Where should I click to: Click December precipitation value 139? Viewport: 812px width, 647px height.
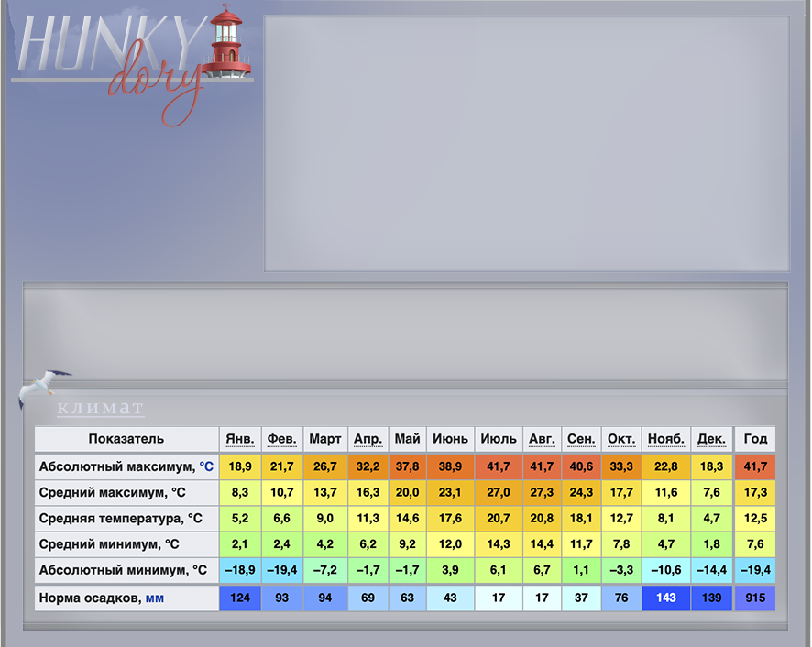tap(711, 598)
